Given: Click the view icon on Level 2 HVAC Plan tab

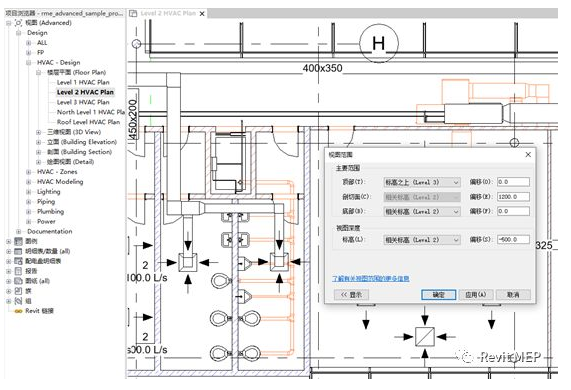Looking at the screenshot, I should coord(134,13).
